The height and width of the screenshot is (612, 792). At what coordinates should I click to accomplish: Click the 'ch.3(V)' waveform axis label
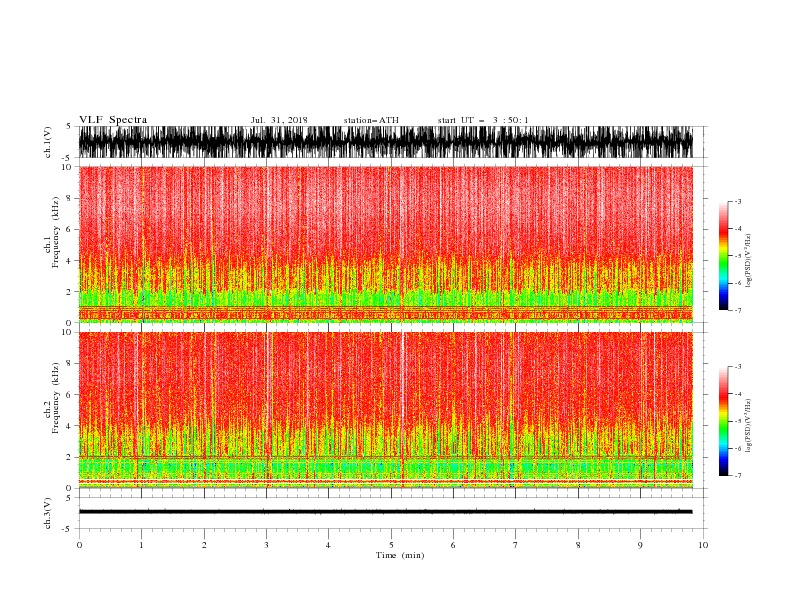tap(48, 513)
